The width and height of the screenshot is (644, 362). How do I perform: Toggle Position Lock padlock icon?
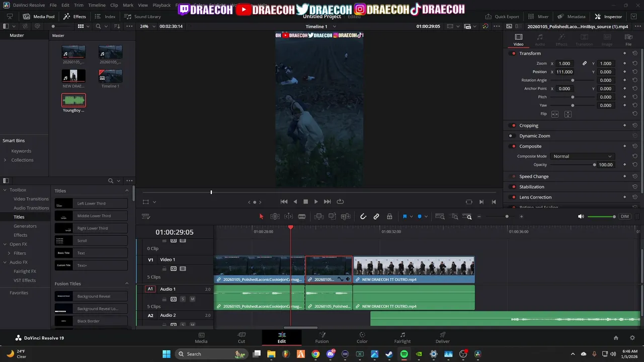pyautogui.click(x=389, y=217)
